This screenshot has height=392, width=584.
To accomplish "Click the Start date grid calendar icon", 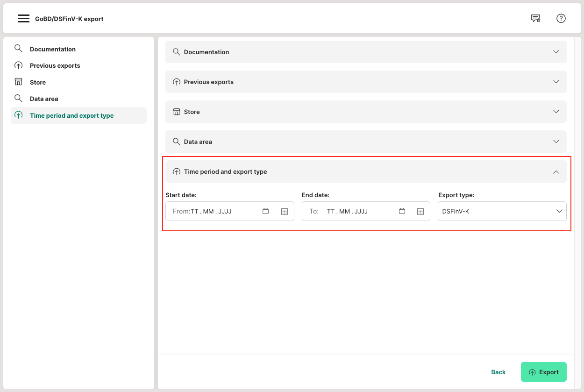I will (285, 212).
